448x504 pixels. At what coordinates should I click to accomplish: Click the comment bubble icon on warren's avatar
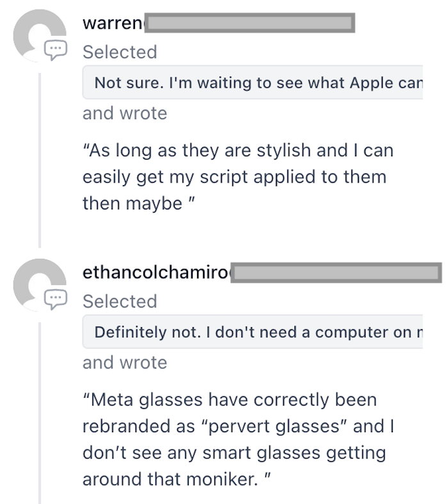tap(56, 49)
